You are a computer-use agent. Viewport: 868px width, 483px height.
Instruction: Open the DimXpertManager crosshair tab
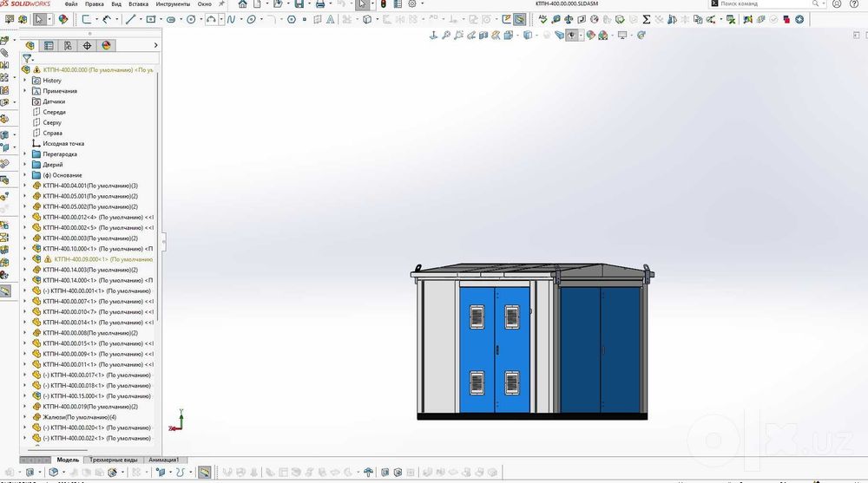coord(87,45)
